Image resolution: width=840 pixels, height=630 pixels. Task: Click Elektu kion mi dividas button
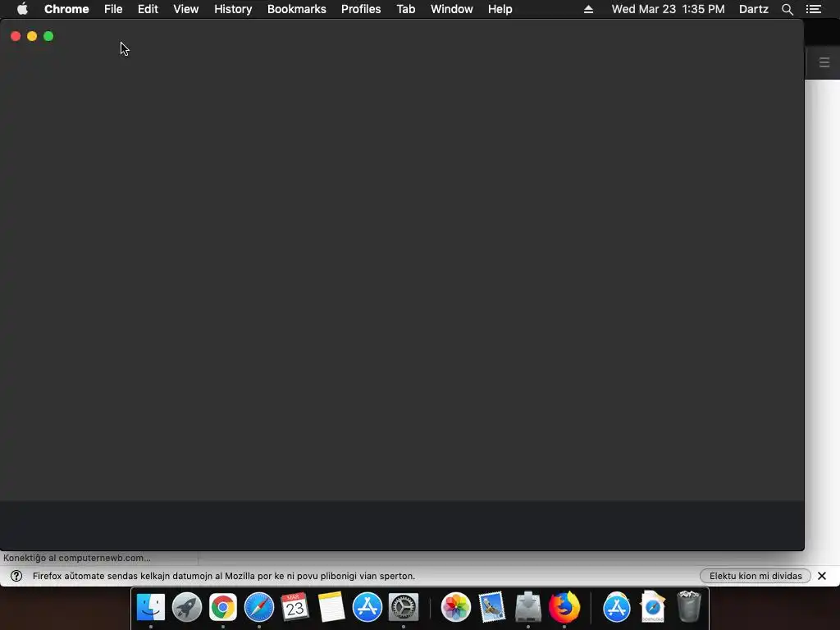[756, 576]
